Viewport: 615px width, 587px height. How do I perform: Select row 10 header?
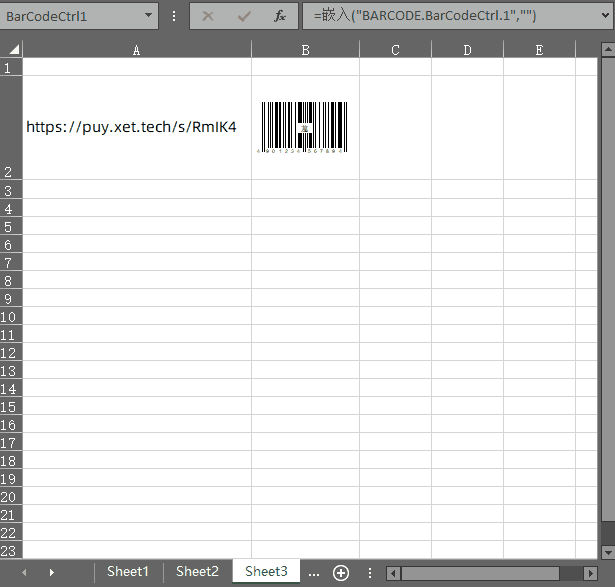(x=11, y=316)
